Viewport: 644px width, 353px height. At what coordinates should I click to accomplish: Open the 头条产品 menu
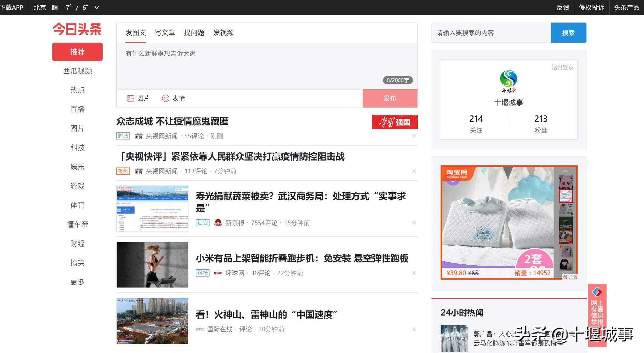point(626,8)
